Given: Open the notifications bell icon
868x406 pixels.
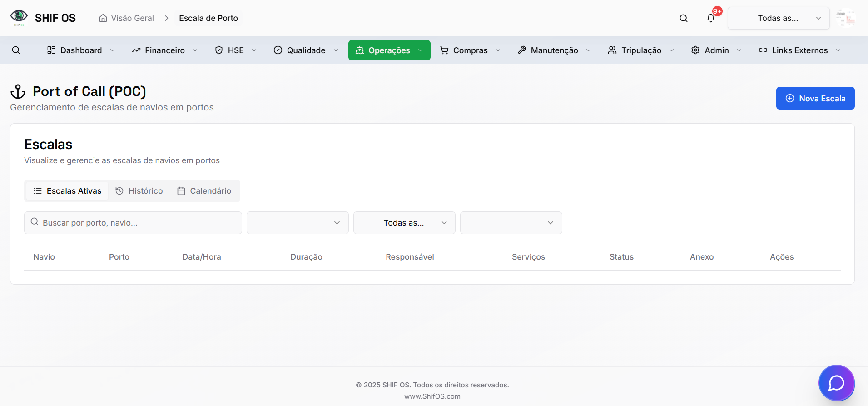Looking at the screenshot, I should (711, 18).
